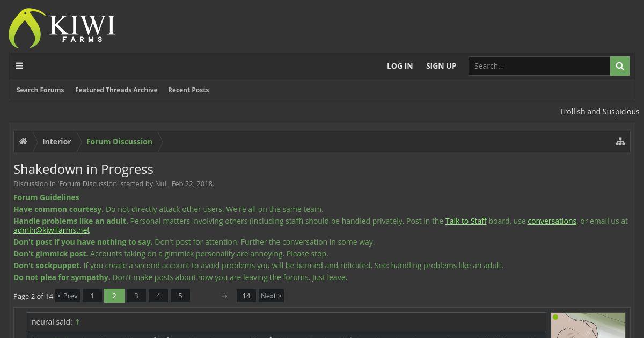Viewport: 644px width, 338px height.
Task: Open the Recent Posts tab
Action: 188,90
